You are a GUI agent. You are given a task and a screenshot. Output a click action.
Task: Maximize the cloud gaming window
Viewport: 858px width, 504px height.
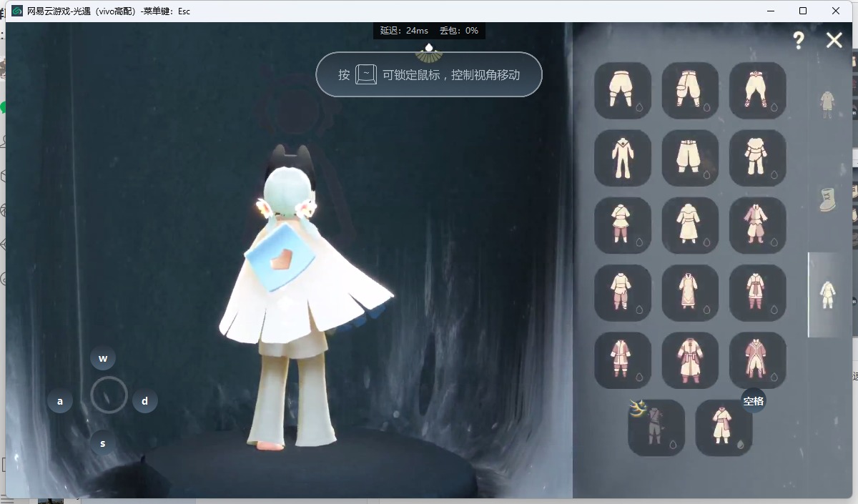[803, 11]
